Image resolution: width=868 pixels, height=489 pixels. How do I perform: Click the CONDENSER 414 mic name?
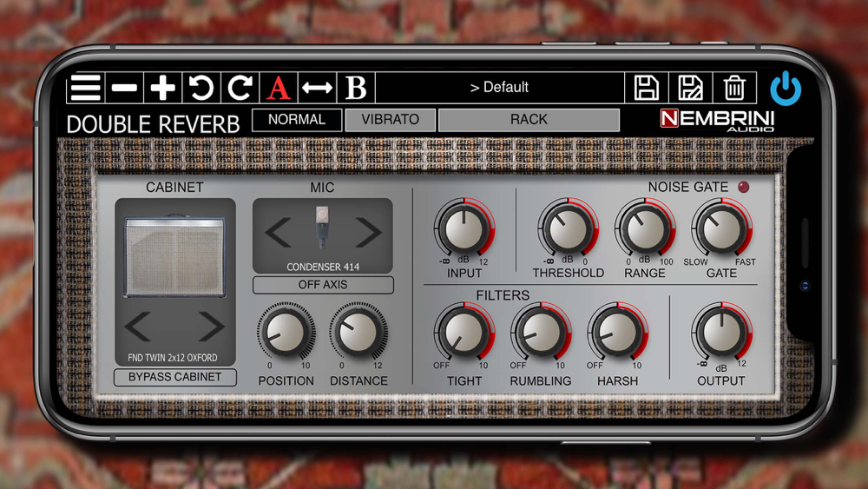tap(323, 267)
